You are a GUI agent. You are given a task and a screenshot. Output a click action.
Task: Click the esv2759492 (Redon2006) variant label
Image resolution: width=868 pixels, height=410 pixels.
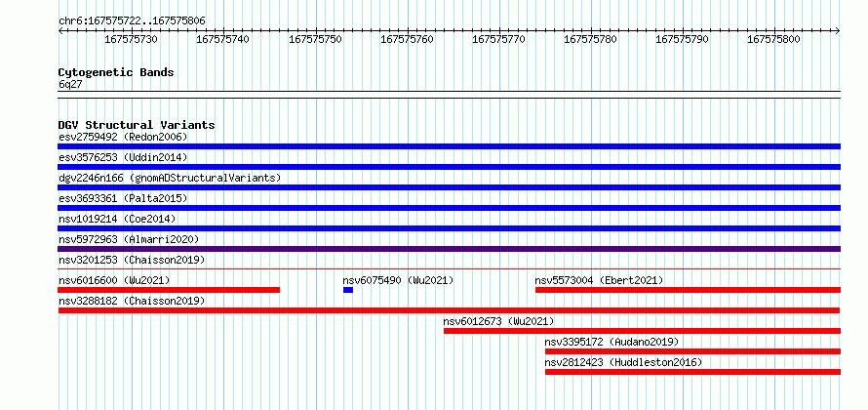(123, 137)
